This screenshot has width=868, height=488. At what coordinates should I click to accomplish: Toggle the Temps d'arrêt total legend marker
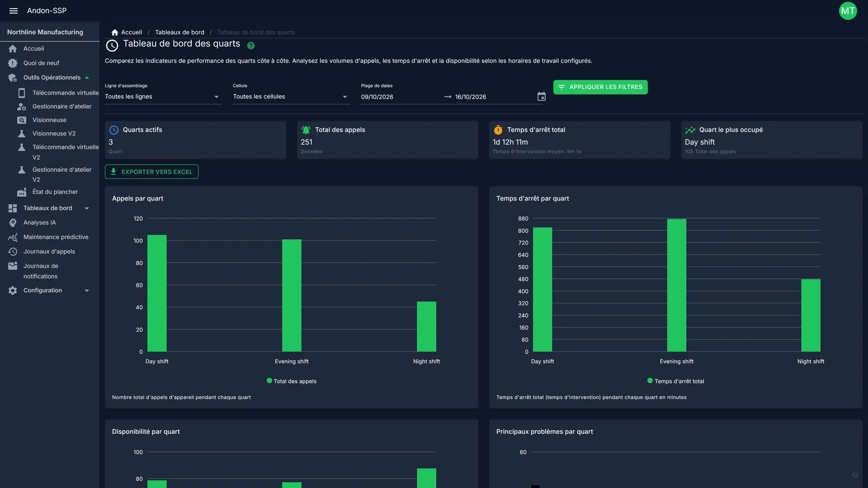pos(650,380)
